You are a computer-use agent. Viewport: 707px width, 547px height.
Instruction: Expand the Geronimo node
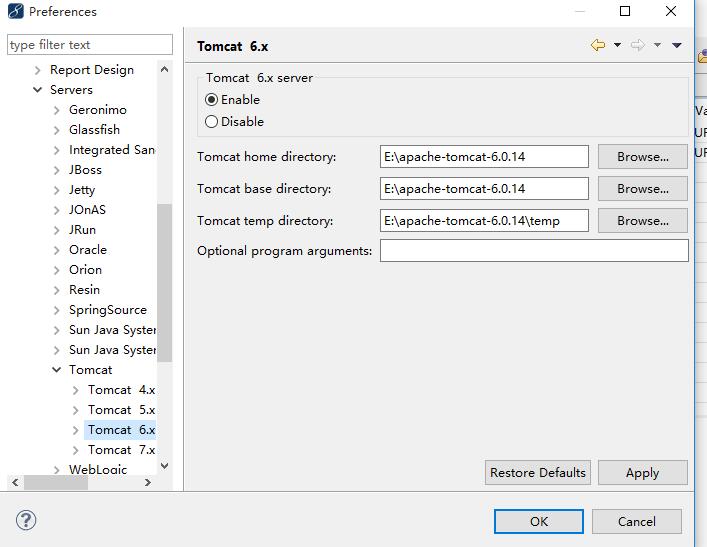[x=56, y=110]
